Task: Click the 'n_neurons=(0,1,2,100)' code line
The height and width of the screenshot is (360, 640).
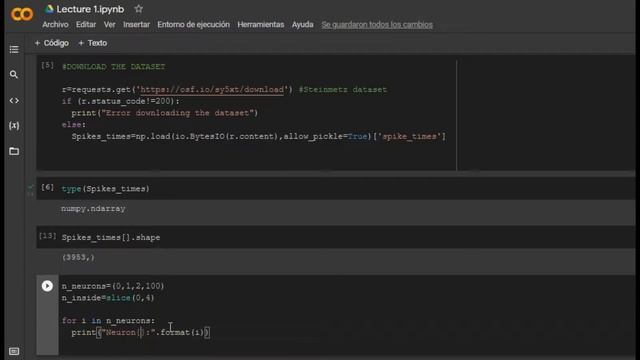Action: pos(113,286)
